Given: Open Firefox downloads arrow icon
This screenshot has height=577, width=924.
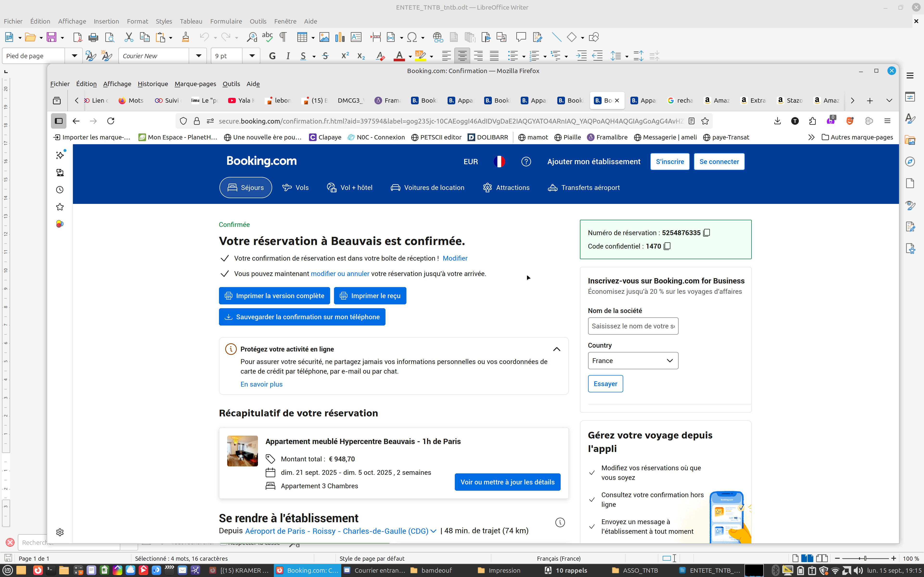Looking at the screenshot, I should pyautogui.click(x=777, y=121).
